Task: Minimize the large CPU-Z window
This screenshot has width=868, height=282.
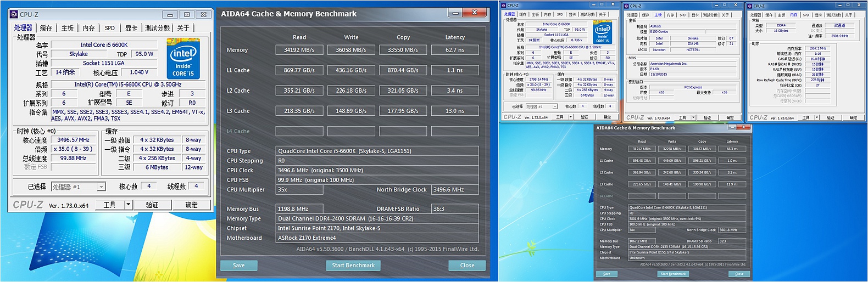Action: tap(170, 15)
